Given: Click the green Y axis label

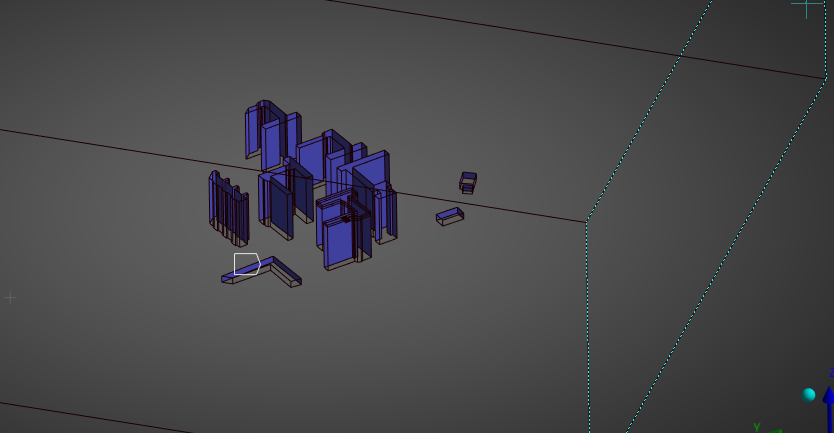Looking at the screenshot, I should 757,427.
